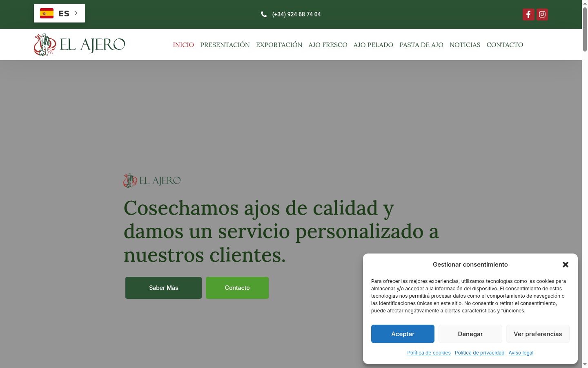Open Ver preferencias cookie settings
This screenshot has height=368, width=588.
click(x=538, y=334)
